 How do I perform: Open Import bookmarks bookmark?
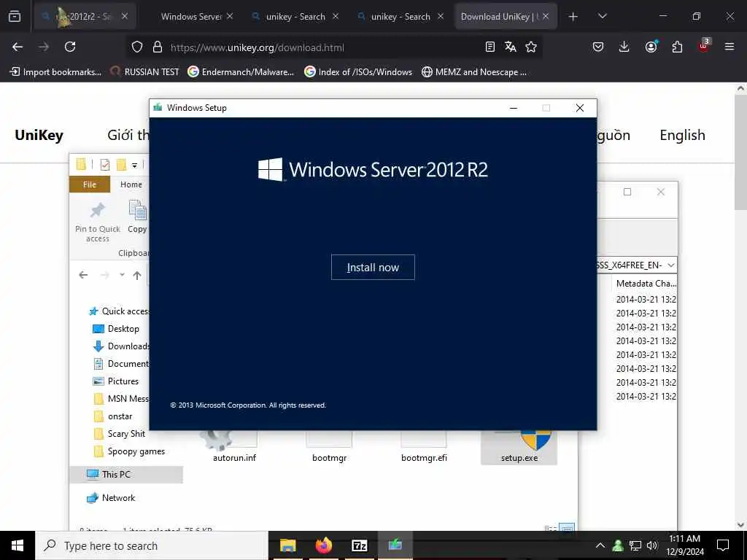[55, 72]
